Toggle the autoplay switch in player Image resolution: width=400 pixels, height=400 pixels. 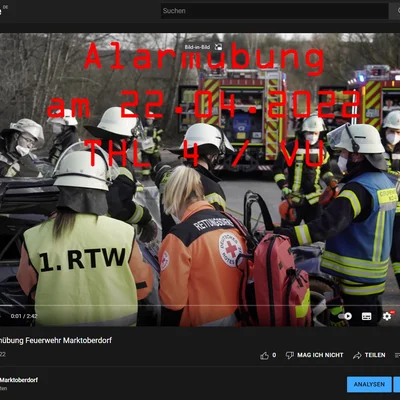point(345,316)
